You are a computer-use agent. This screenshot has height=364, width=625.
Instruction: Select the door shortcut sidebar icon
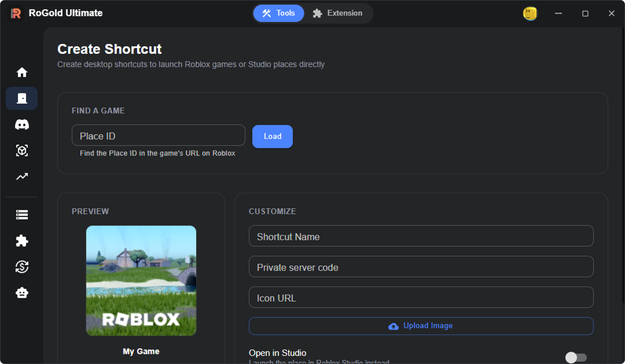pos(22,98)
